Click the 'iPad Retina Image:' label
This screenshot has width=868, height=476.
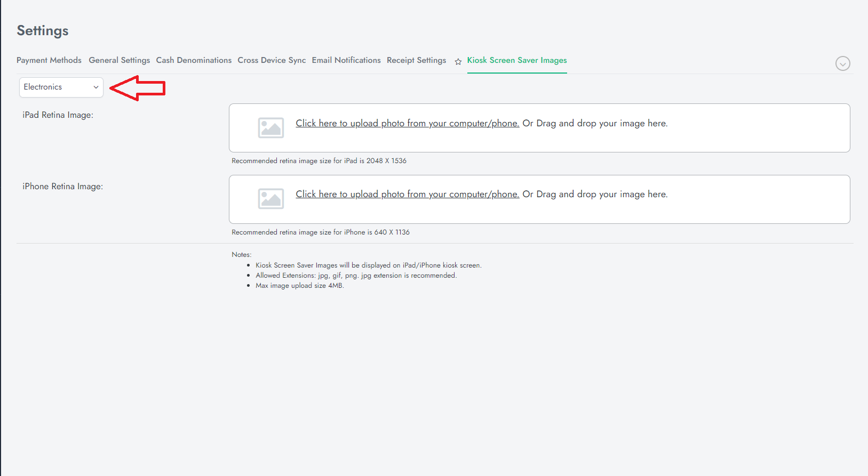click(x=58, y=115)
